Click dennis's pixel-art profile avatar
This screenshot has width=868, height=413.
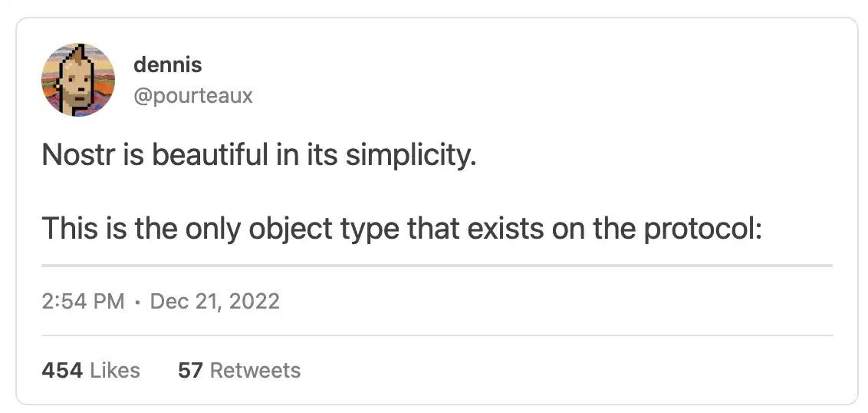tap(77, 80)
